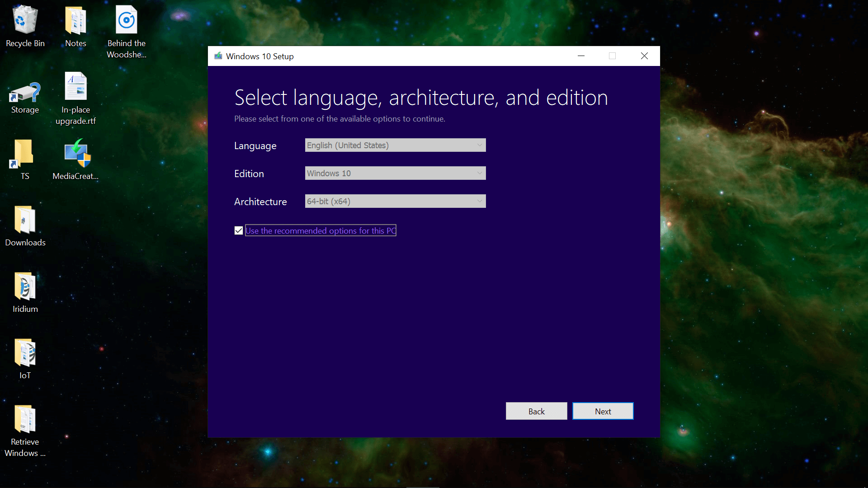The image size is (868, 488).
Task: Minimize the Windows 10 Setup window
Action: [581, 56]
